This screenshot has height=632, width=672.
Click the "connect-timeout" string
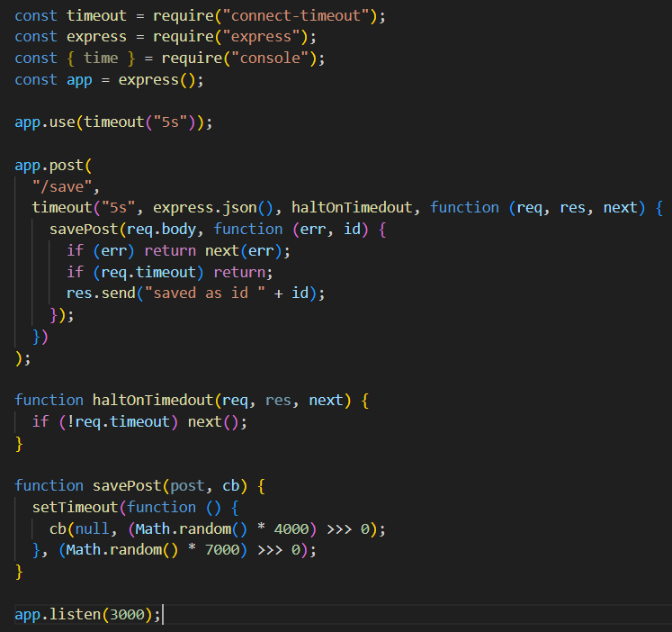[x=296, y=16]
